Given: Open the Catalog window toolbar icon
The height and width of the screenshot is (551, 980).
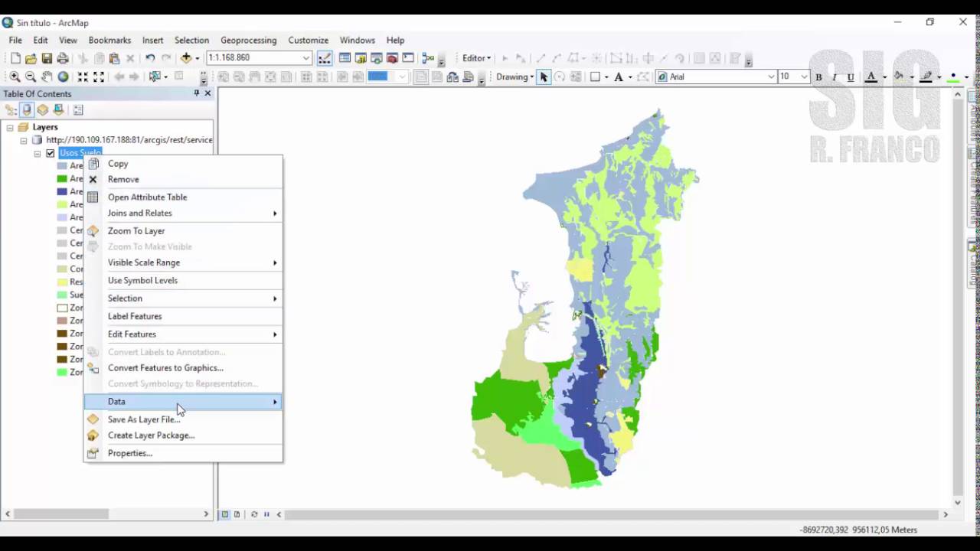Looking at the screenshot, I should [361, 58].
